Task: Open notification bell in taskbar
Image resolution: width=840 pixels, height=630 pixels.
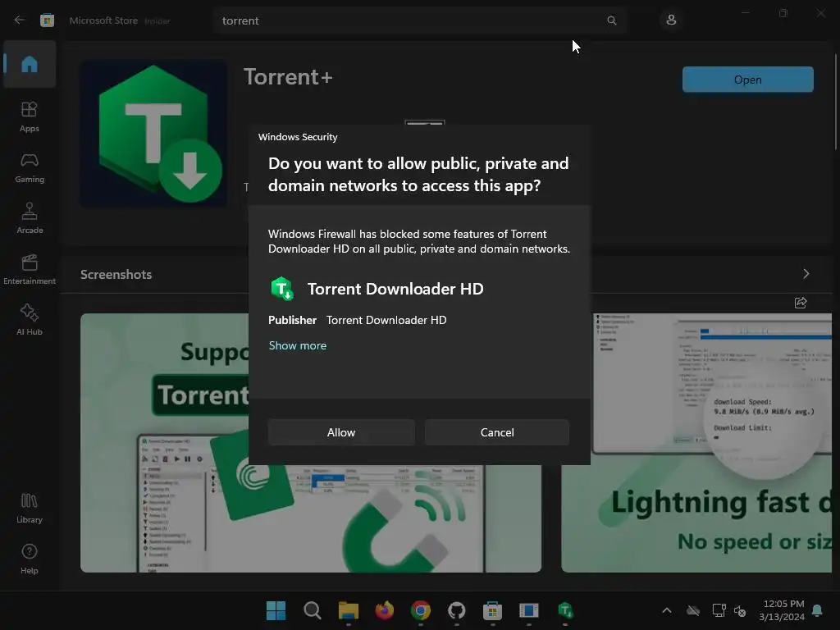Action: pos(818,610)
